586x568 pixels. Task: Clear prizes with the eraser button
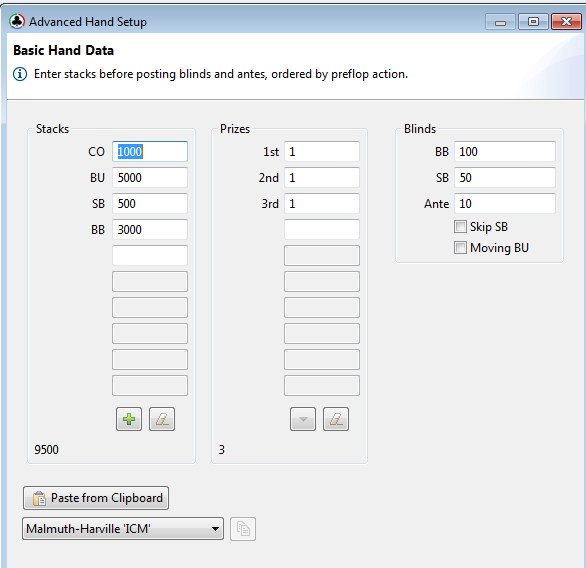coord(336,419)
